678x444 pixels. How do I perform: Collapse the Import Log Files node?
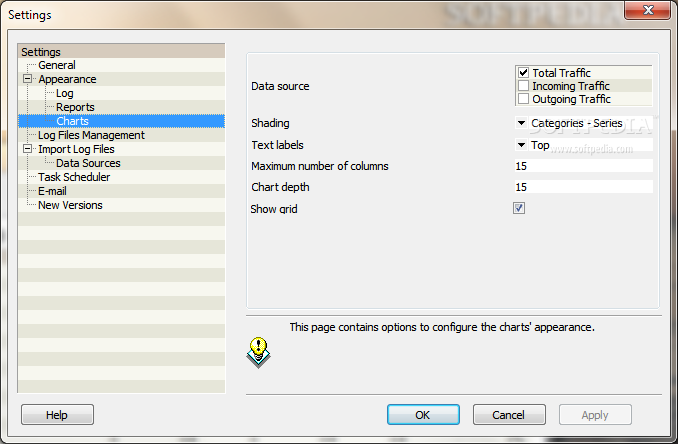tap(28, 149)
